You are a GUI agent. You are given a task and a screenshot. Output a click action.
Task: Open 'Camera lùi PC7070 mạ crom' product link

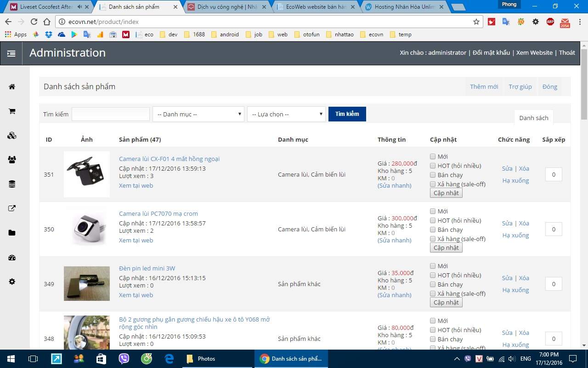coord(158,213)
